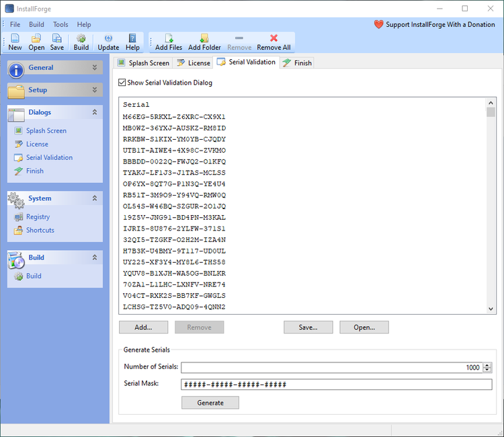Click the Serial column header
This screenshot has width=504, height=437.
click(136, 104)
